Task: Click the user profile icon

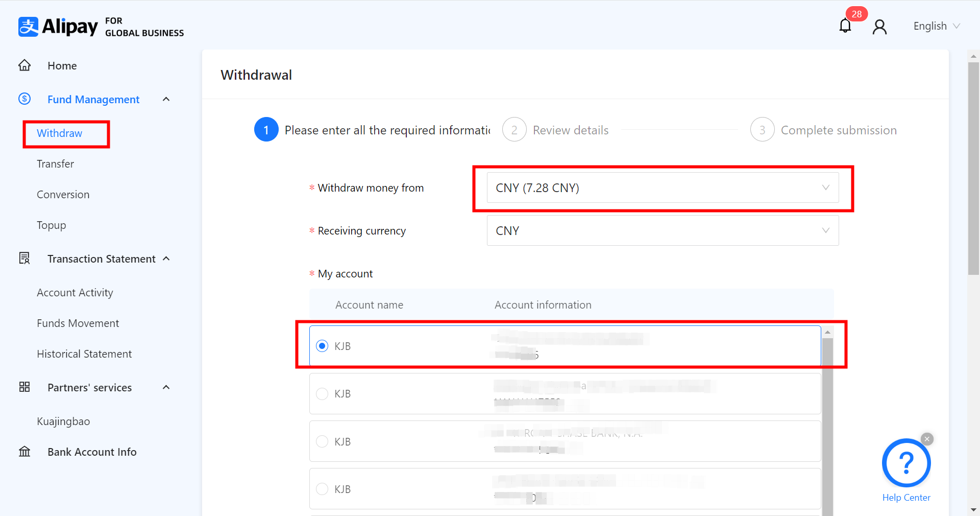Action: coord(879,27)
